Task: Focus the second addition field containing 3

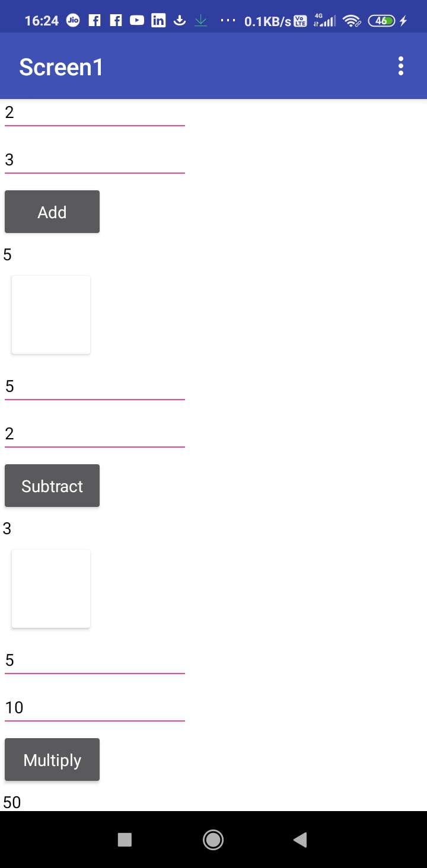Action: (x=95, y=160)
